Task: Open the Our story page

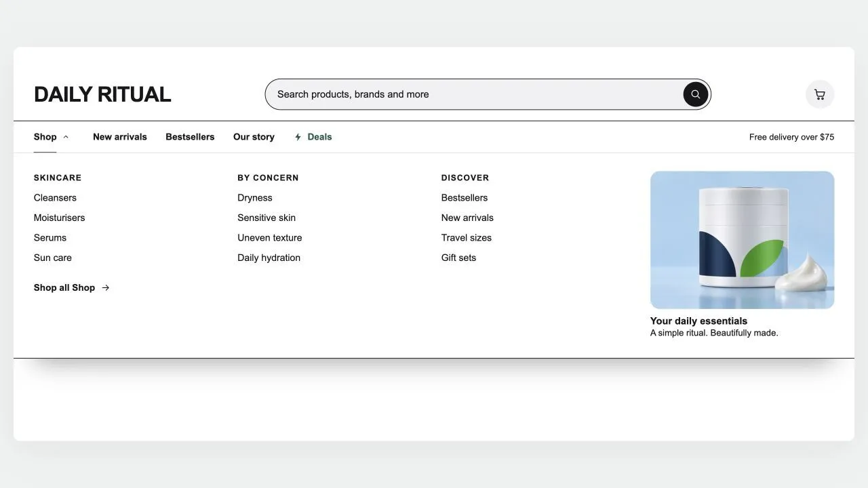Action: click(x=254, y=137)
